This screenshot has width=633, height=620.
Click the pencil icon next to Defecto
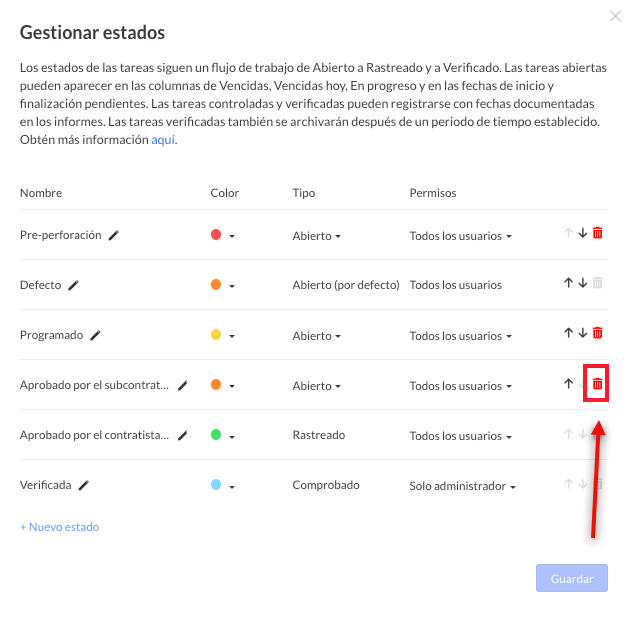(73, 285)
